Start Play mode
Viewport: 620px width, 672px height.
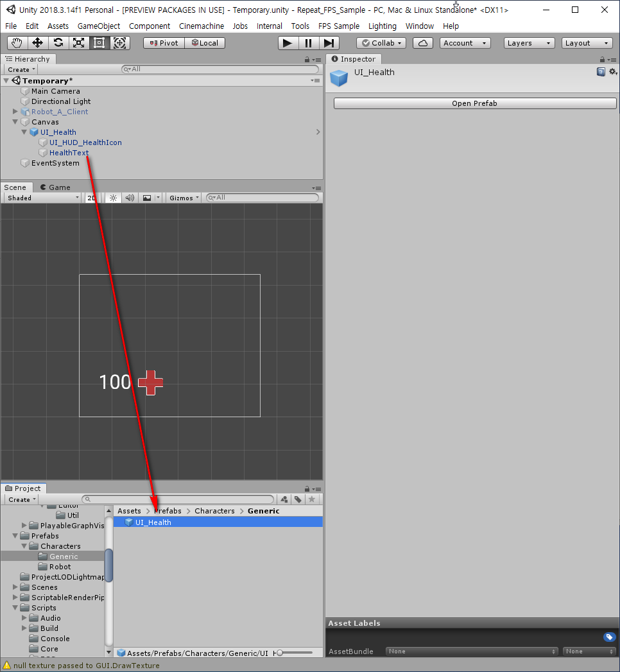click(288, 43)
